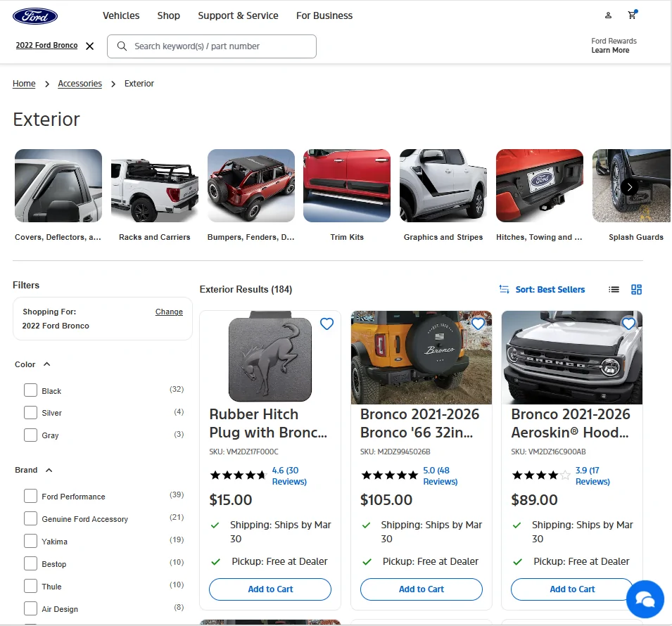
Task: Click the keyword search input field
Action: [x=211, y=46]
